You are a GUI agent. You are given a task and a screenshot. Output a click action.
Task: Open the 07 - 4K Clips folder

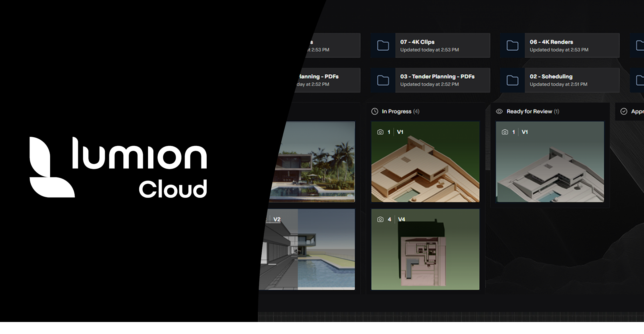[x=442, y=46]
